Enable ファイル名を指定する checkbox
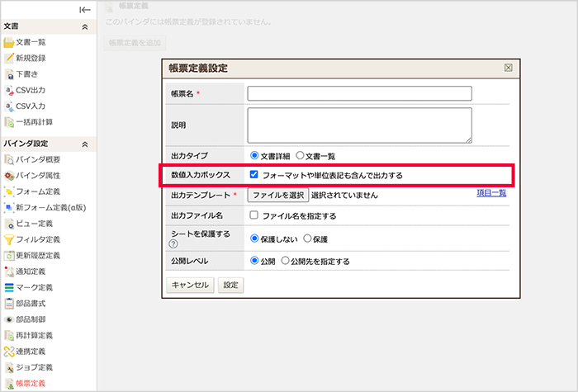The width and height of the screenshot is (578, 392). click(x=253, y=215)
